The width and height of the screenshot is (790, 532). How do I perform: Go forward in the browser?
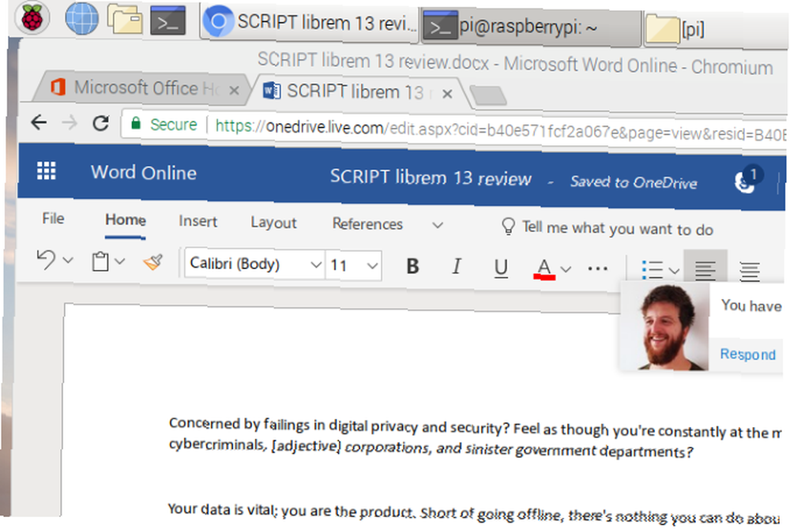pyautogui.click(x=70, y=122)
